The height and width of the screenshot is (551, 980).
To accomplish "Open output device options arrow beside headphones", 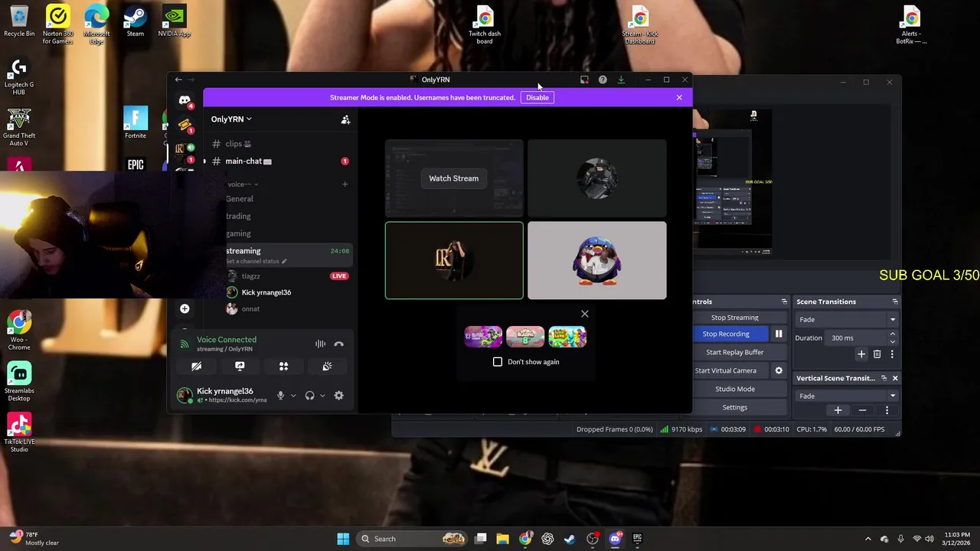I will click(322, 396).
